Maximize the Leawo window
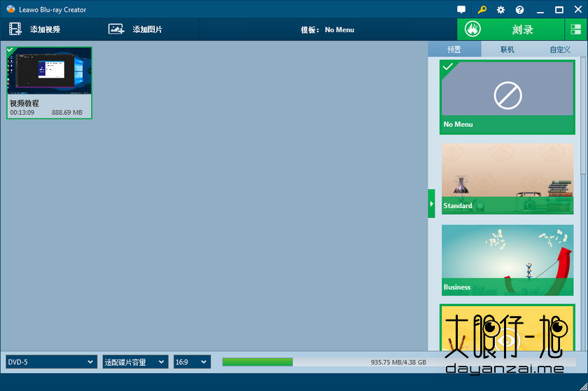 559,10
